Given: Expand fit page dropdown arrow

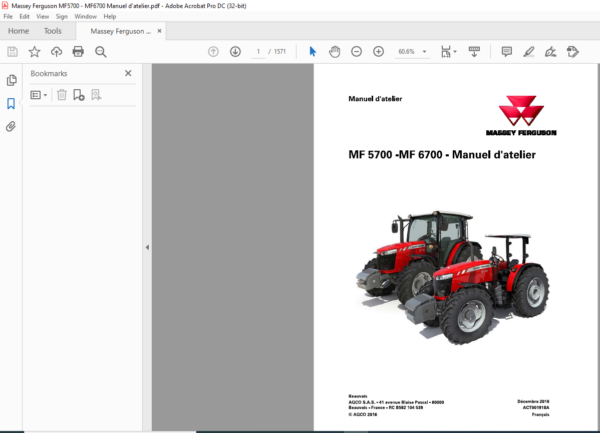Looking at the screenshot, I should (455, 52).
